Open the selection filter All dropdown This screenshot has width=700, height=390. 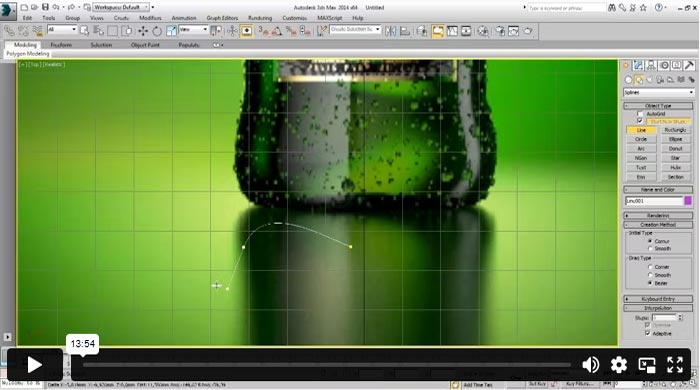click(x=62, y=29)
